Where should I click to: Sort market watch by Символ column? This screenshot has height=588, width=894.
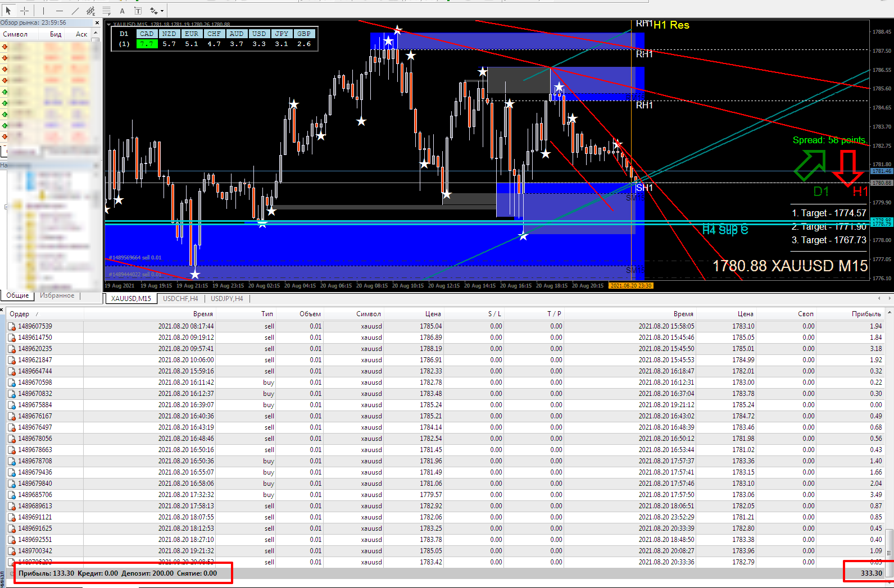(20, 34)
